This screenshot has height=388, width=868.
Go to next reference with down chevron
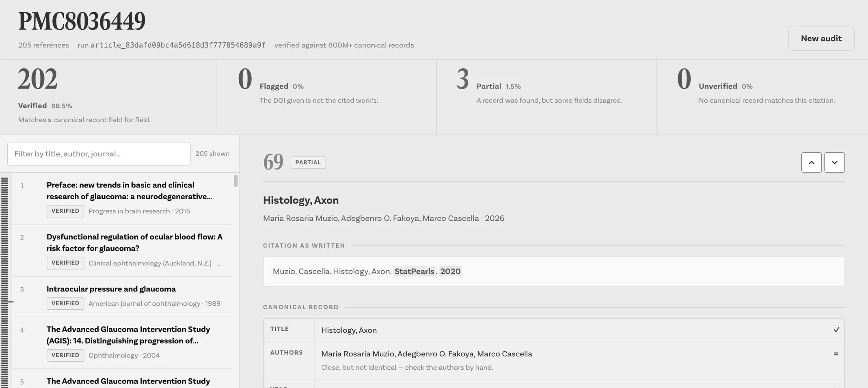click(834, 162)
